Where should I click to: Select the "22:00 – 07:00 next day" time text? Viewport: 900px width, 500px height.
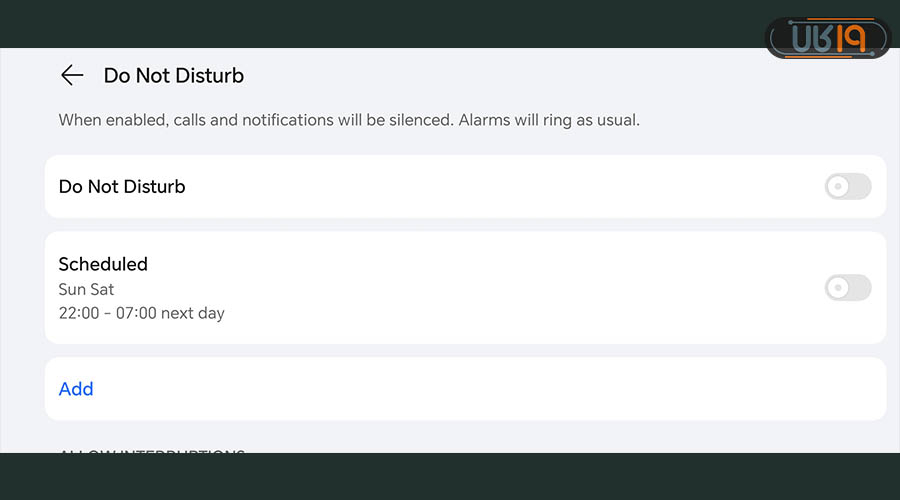pyautogui.click(x=141, y=313)
